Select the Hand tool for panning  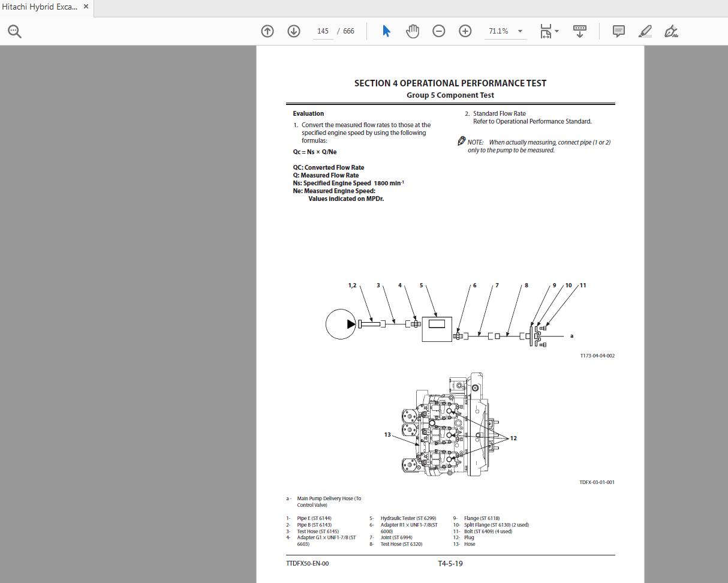coord(413,31)
